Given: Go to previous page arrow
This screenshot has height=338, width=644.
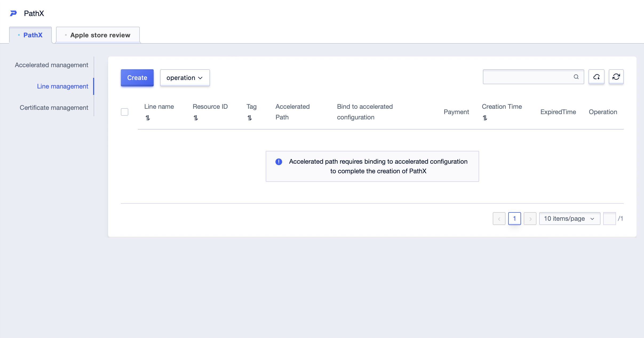Looking at the screenshot, I should tap(499, 219).
